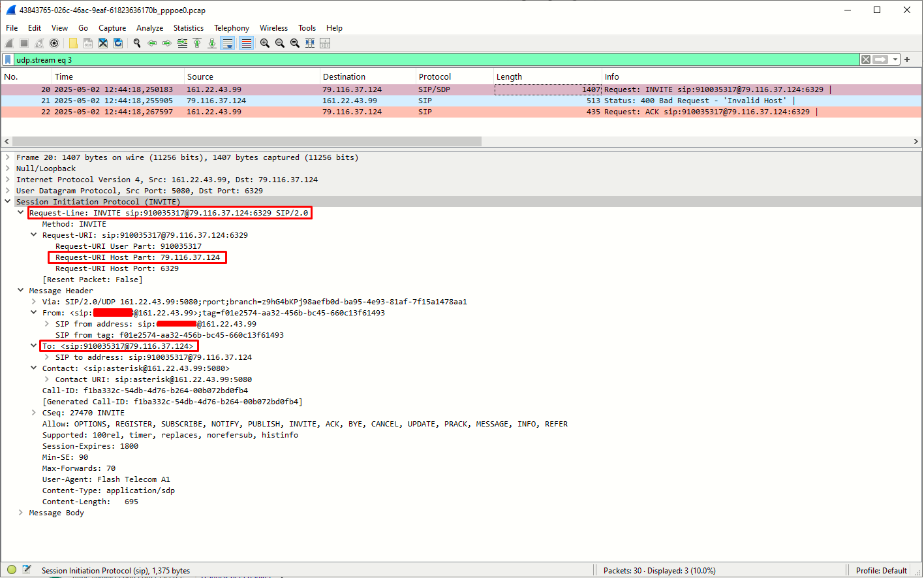The height and width of the screenshot is (578, 924).
Task: Expand the Frame 20 section
Action: (x=8, y=157)
